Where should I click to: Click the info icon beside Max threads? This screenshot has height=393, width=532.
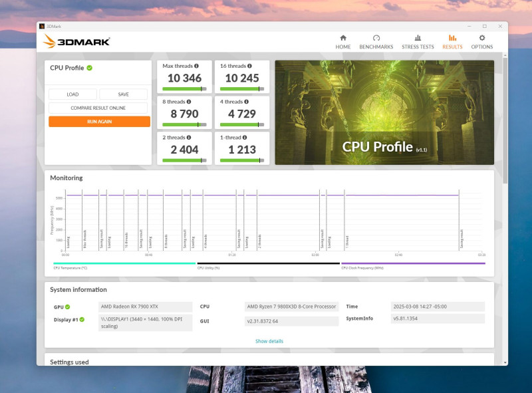(x=196, y=66)
